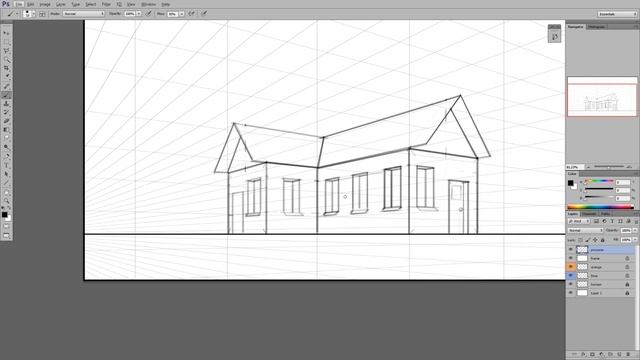Screen dimensions: 640x360
Task: Select the Rectangular Marquee tool
Action: (6, 42)
